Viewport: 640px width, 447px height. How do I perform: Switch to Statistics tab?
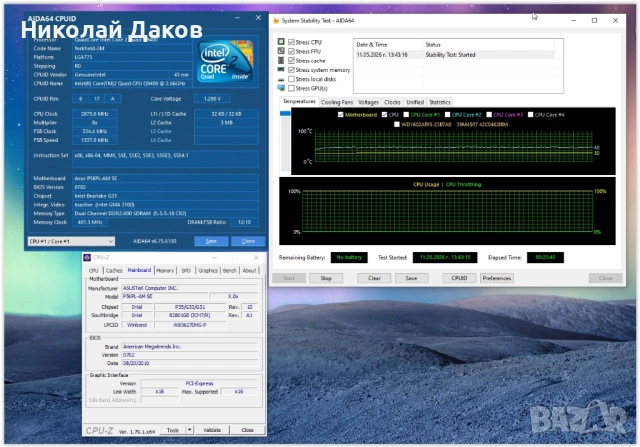pos(440,102)
